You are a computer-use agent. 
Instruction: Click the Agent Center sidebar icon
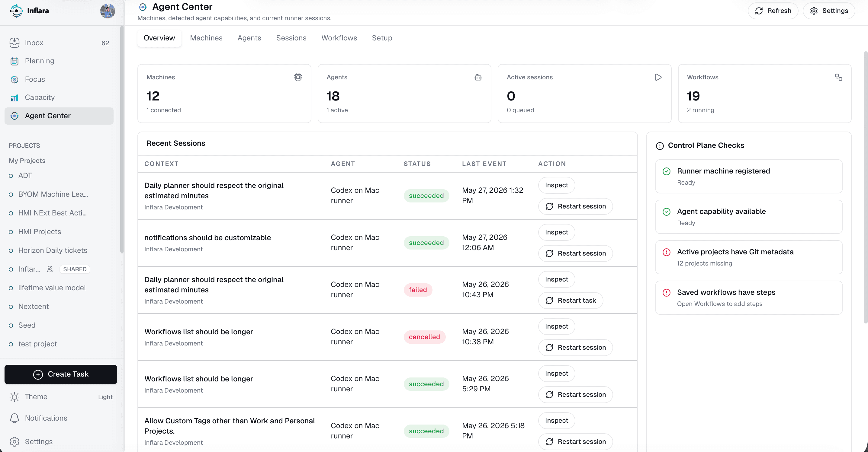(x=14, y=116)
